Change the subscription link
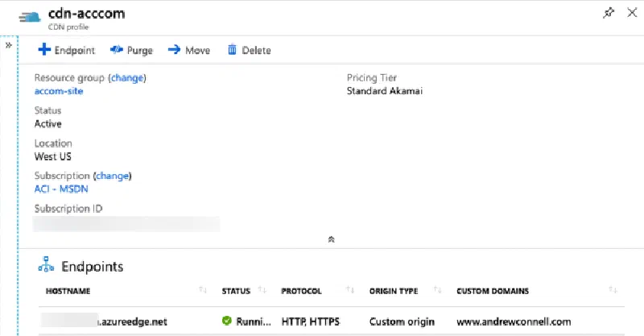644x336 pixels. click(112, 176)
